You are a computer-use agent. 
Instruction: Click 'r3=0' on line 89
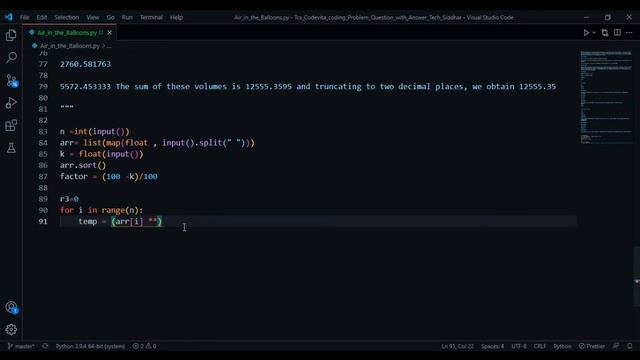(x=69, y=199)
